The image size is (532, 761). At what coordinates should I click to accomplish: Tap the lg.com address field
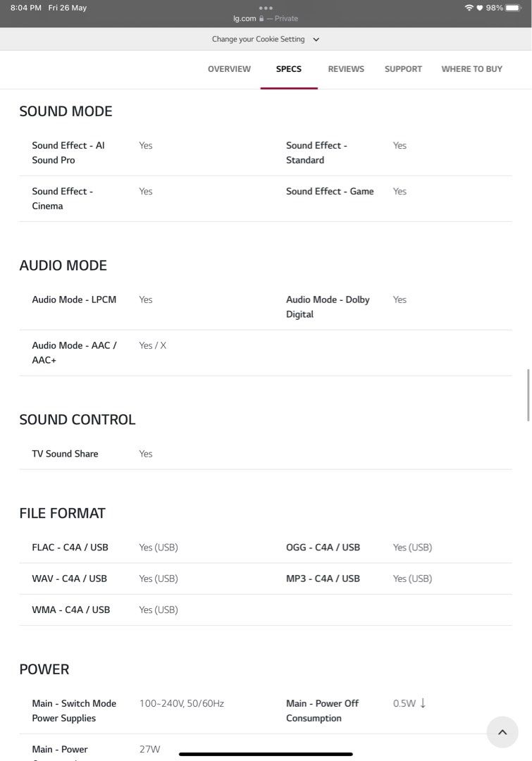click(245, 19)
